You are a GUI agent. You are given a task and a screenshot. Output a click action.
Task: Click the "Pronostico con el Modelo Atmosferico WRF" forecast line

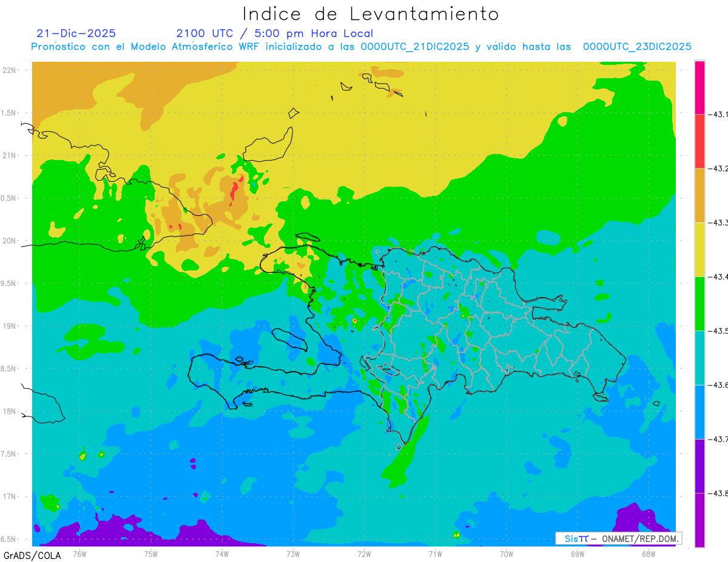pyautogui.click(x=362, y=47)
